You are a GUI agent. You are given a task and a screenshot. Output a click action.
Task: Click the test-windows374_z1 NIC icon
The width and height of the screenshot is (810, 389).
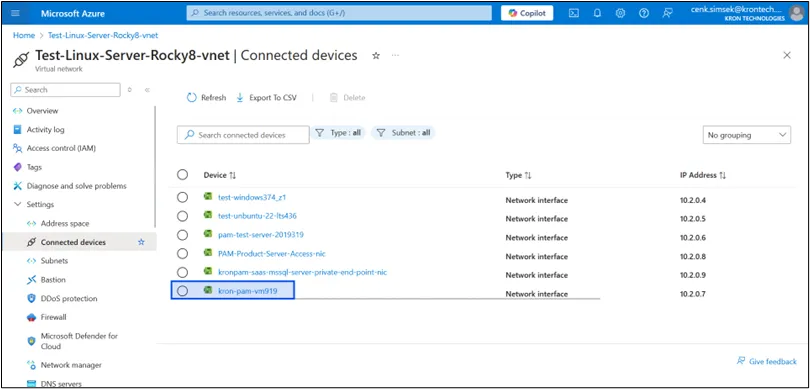coord(208,197)
